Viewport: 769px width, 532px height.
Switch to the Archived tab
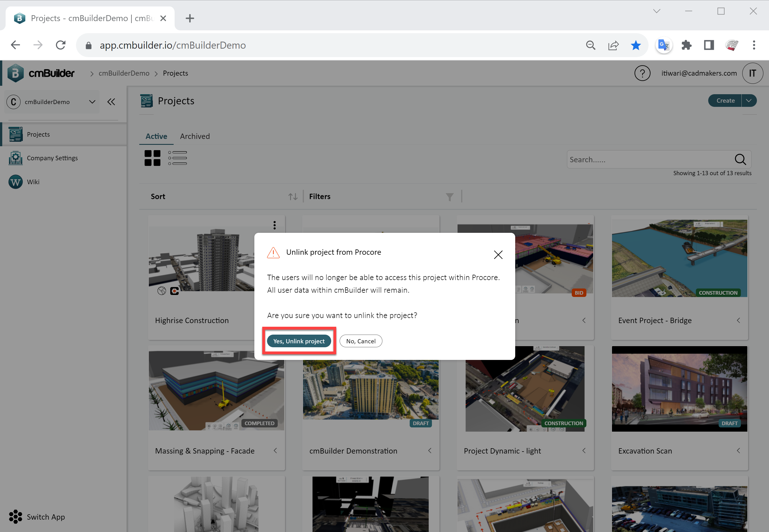pyautogui.click(x=195, y=136)
